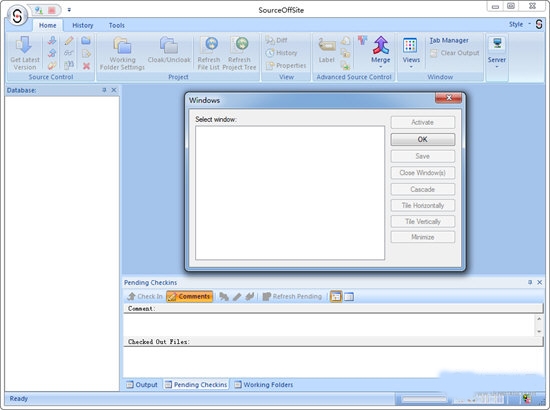550x410 pixels.
Task: Toggle the Comments button in Pending Checkins
Action: [189, 296]
